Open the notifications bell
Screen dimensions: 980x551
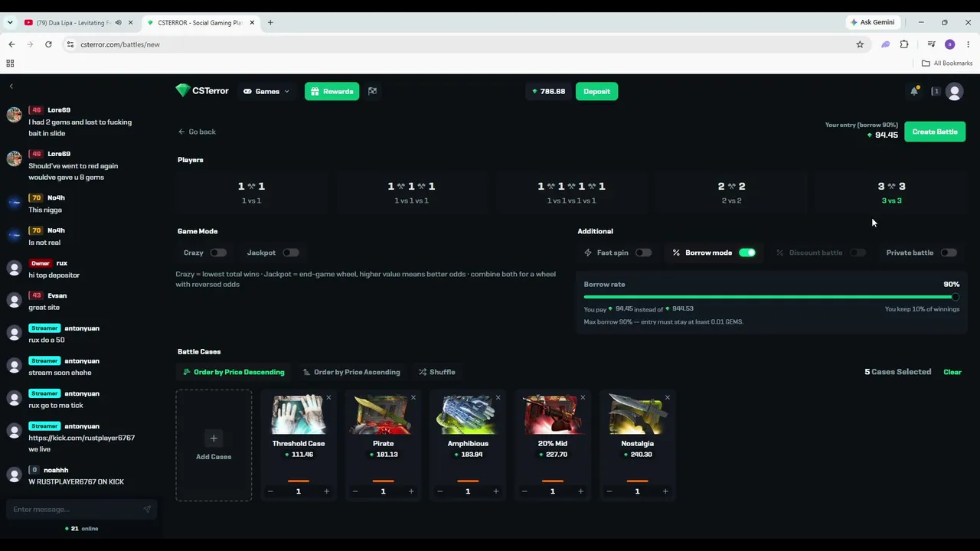[x=914, y=91]
